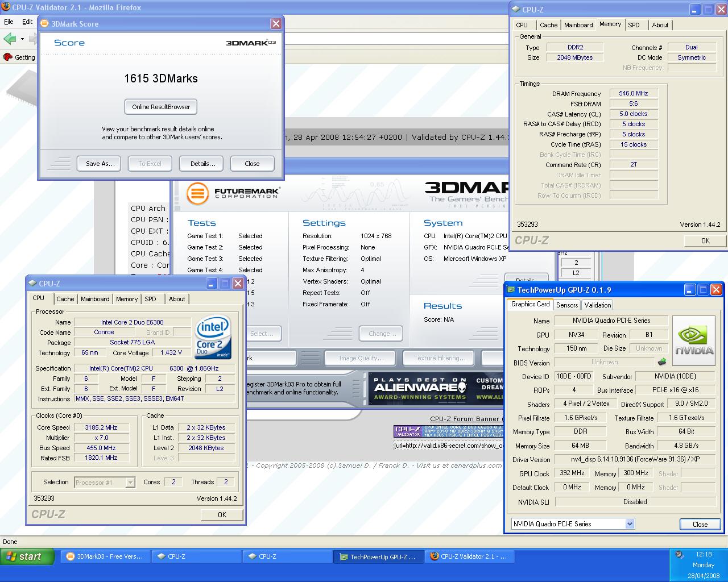Click the taskbar clock showing 12:18

click(x=704, y=554)
